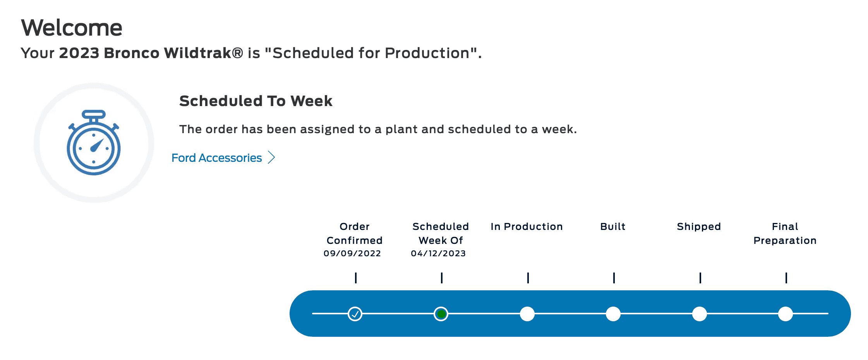Click the blue stopwatch icon
The height and width of the screenshot is (360, 868).
tap(94, 142)
